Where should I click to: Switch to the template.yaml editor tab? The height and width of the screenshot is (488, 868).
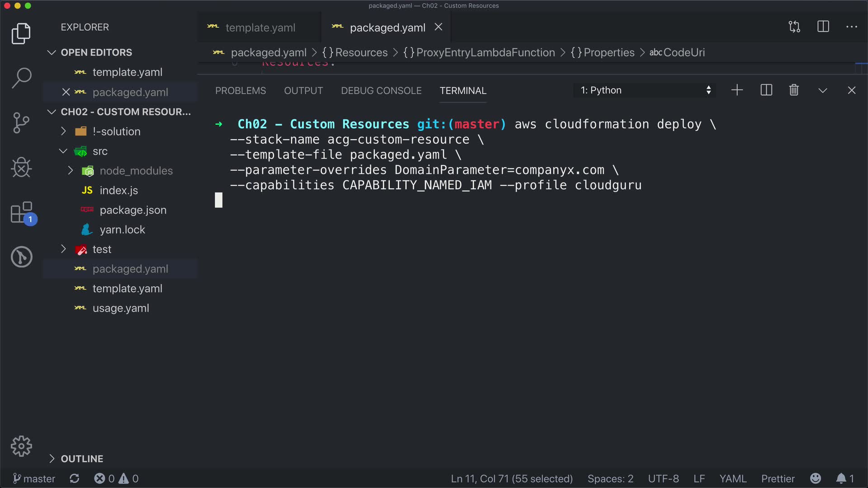coord(260,28)
